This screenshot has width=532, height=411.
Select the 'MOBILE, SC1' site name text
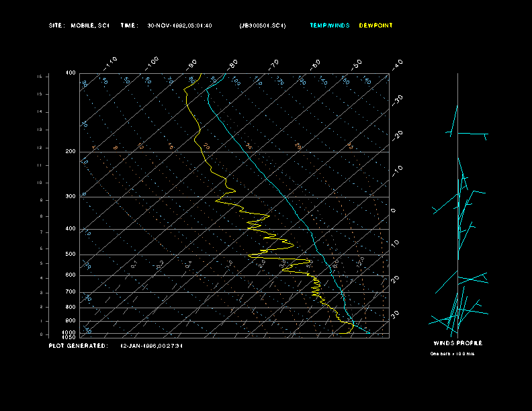click(90, 26)
